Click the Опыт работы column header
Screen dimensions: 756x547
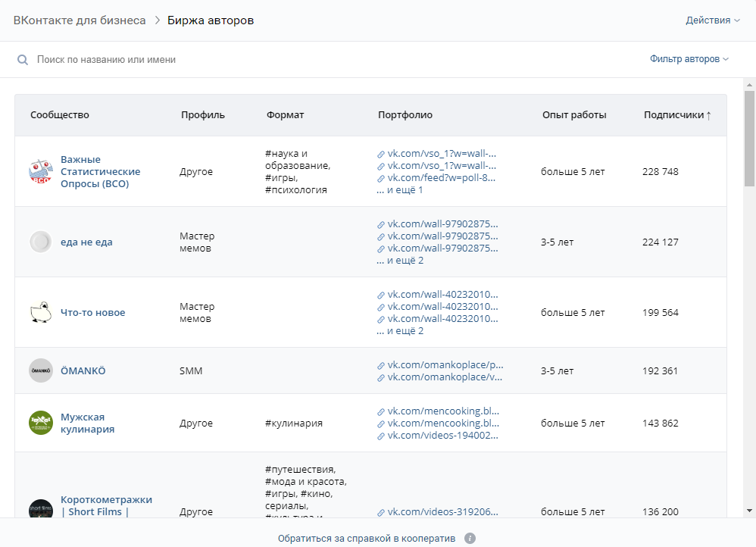click(x=574, y=115)
